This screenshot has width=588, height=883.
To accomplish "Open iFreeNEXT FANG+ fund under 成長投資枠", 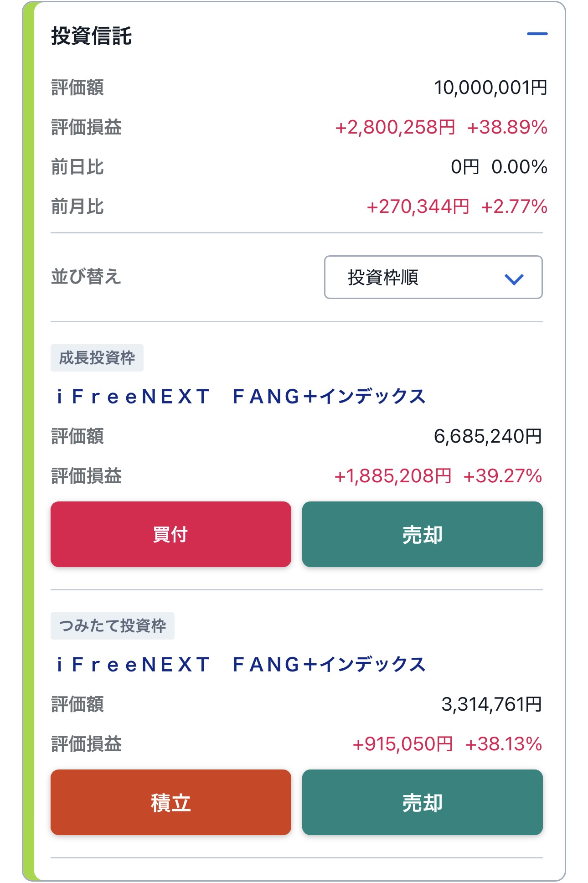I will point(241,397).
